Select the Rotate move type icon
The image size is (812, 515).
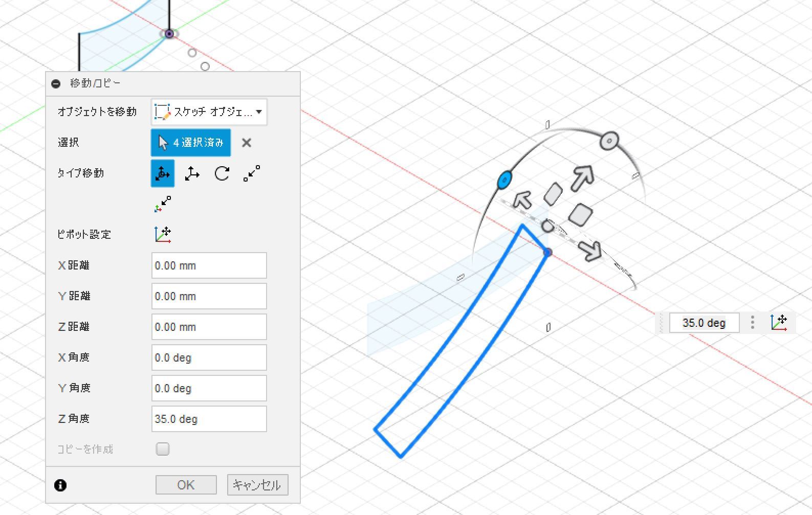coord(222,173)
